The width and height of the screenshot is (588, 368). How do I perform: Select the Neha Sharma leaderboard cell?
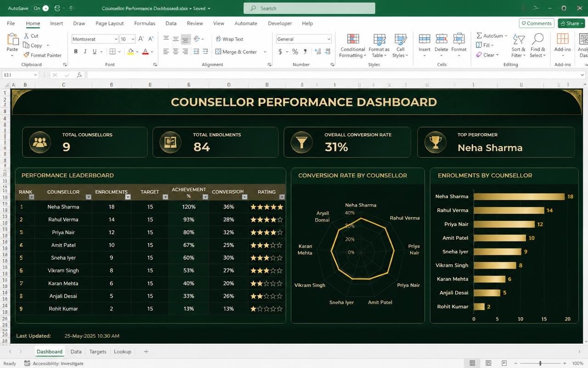click(x=63, y=207)
